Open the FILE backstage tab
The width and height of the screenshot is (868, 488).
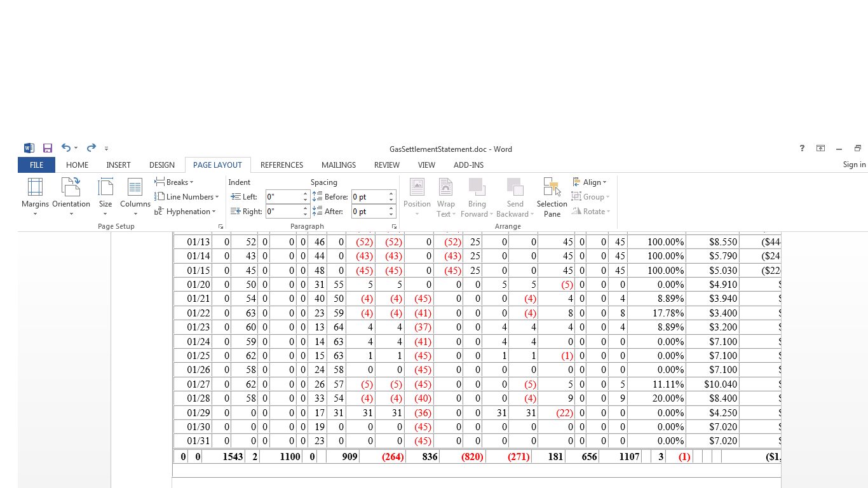[37, 165]
